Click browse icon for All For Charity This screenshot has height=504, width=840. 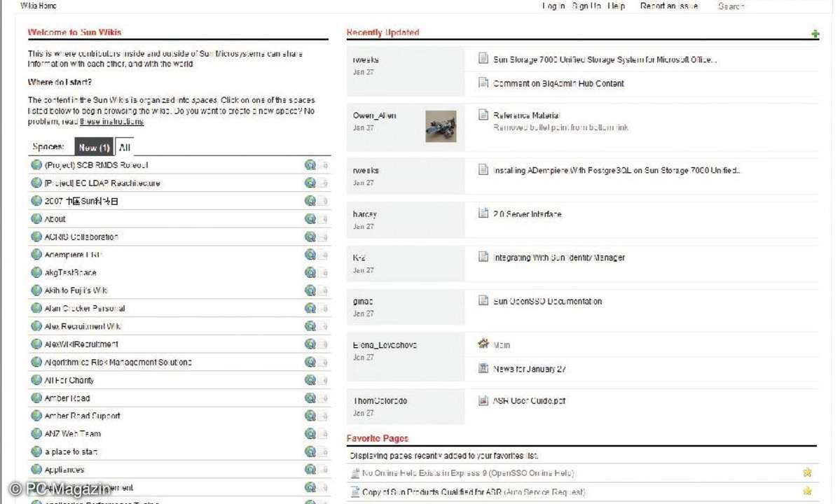click(310, 380)
